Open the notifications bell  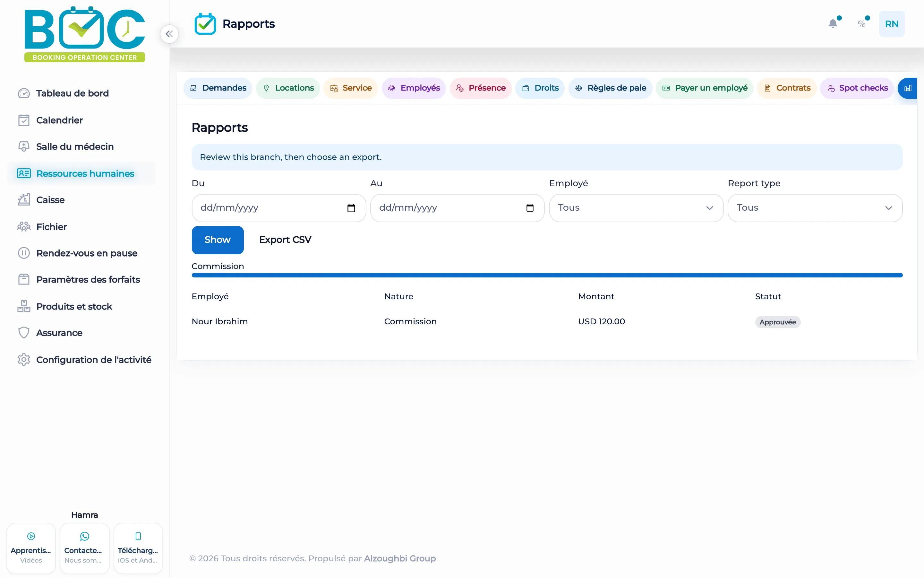point(833,24)
